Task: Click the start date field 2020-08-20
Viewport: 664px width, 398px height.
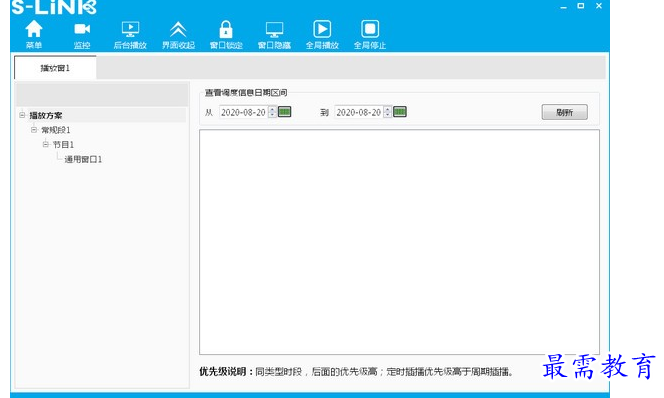Action: [x=243, y=112]
